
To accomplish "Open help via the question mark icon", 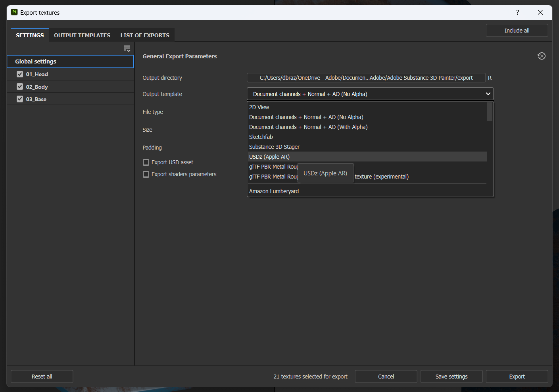I will pyautogui.click(x=517, y=12).
